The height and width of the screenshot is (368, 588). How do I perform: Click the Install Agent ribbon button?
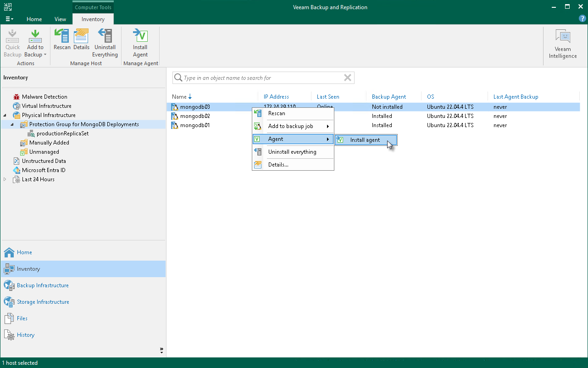coord(140,43)
